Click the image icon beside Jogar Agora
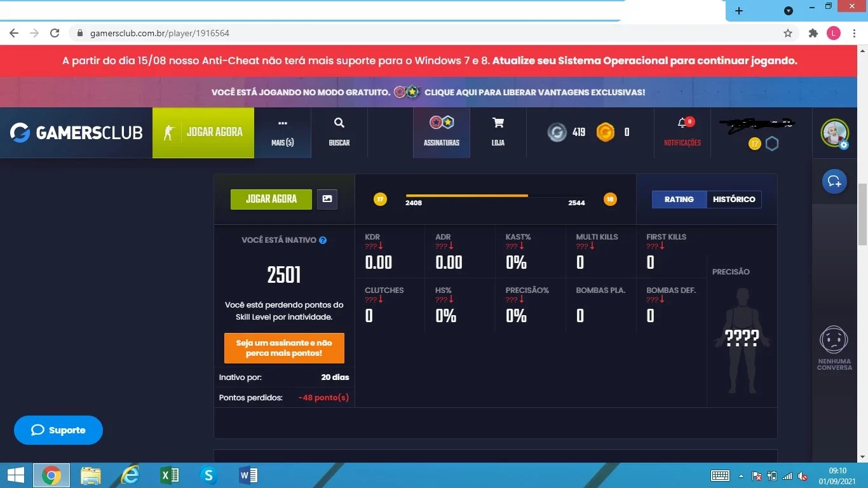The image size is (868, 488). (x=327, y=199)
